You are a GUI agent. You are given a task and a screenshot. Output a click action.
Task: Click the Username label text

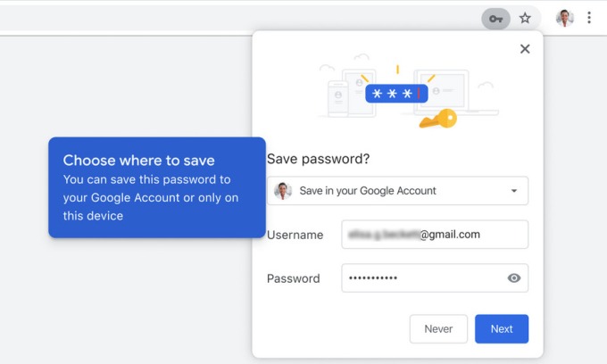point(295,235)
